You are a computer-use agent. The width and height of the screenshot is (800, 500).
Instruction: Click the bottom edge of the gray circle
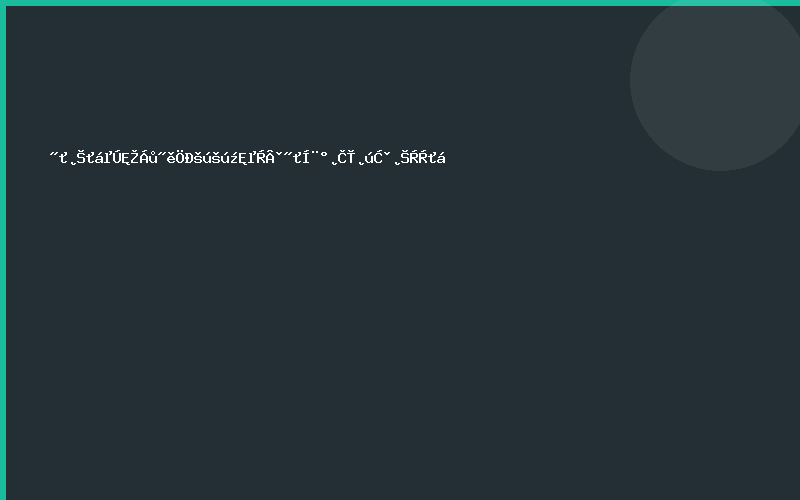pos(720,168)
